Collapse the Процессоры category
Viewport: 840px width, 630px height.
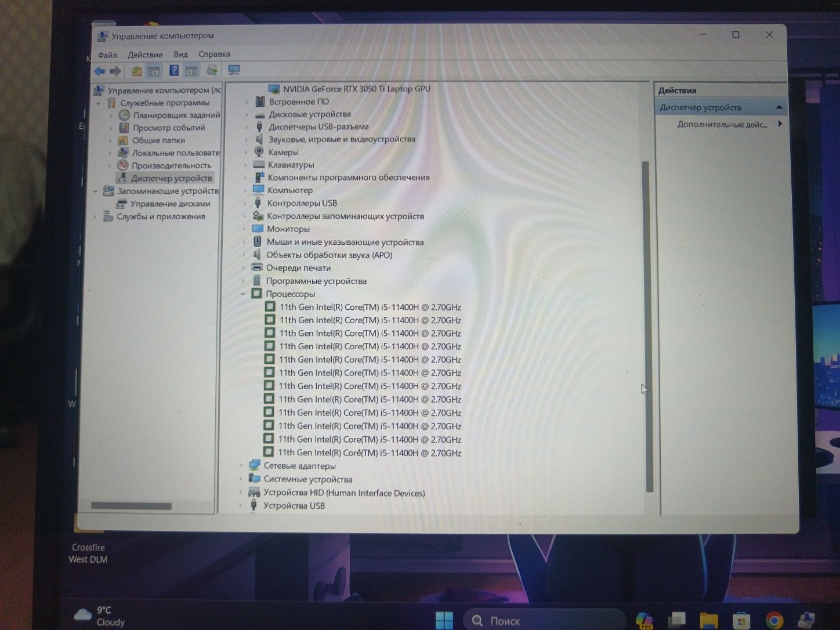tap(243, 294)
